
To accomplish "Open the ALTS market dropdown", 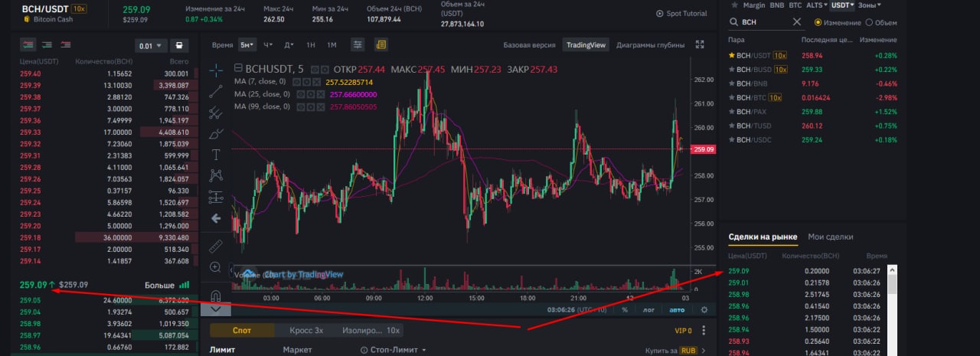I will tap(817, 5).
